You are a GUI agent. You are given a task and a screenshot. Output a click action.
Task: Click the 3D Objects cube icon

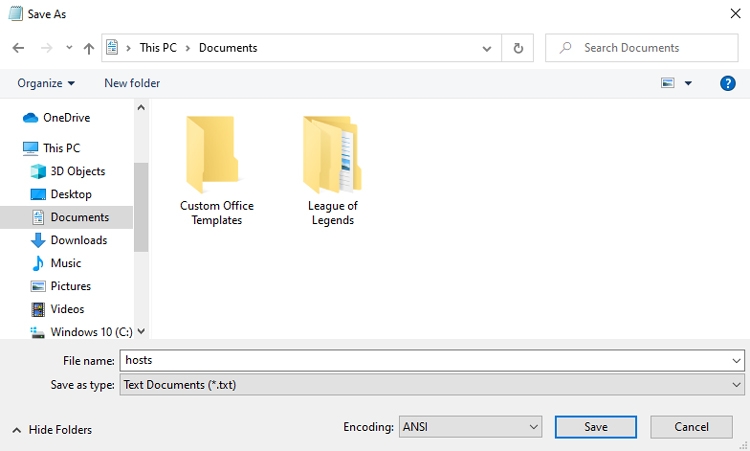tap(38, 171)
